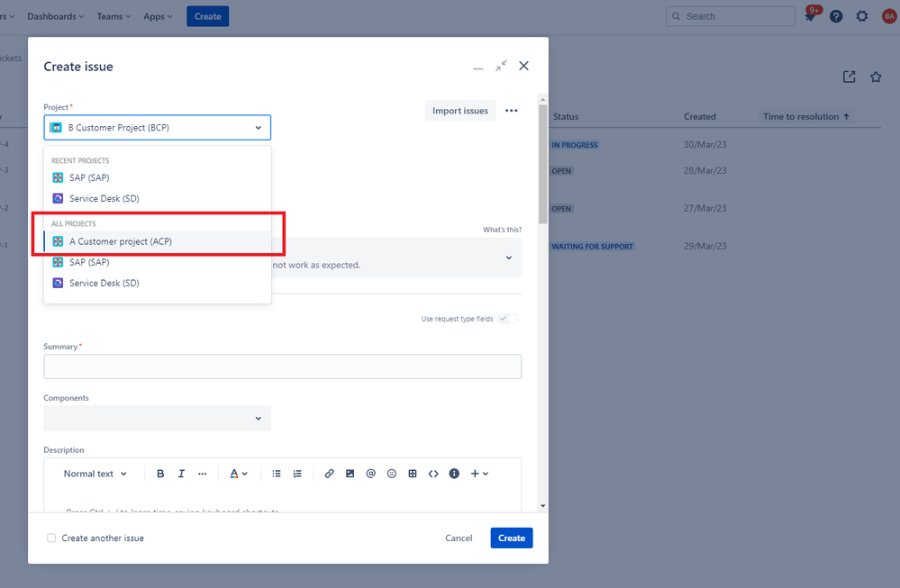Open the insert plus dropdown
Image resolution: width=900 pixels, height=588 pixels.
[x=479, y=474]
